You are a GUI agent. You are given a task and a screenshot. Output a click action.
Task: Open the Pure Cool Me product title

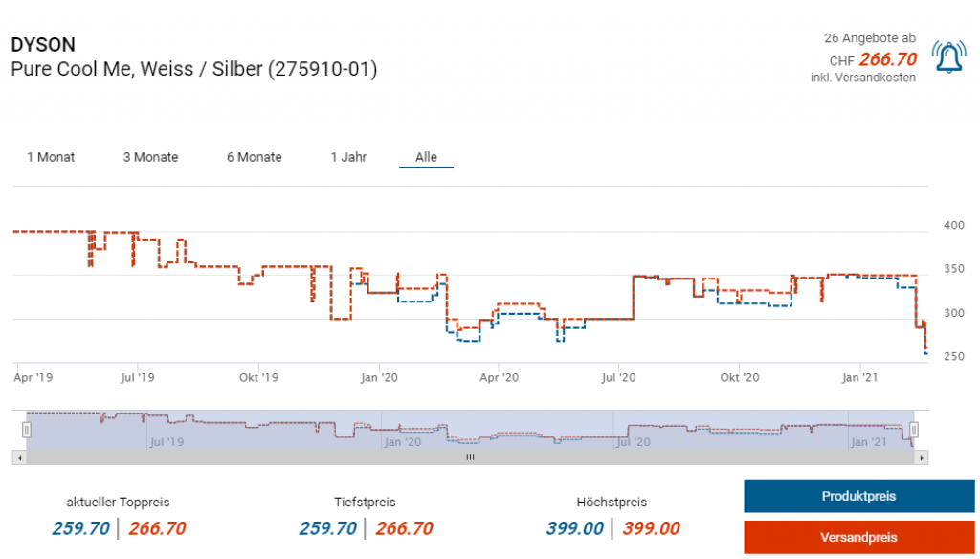(193, 70)
